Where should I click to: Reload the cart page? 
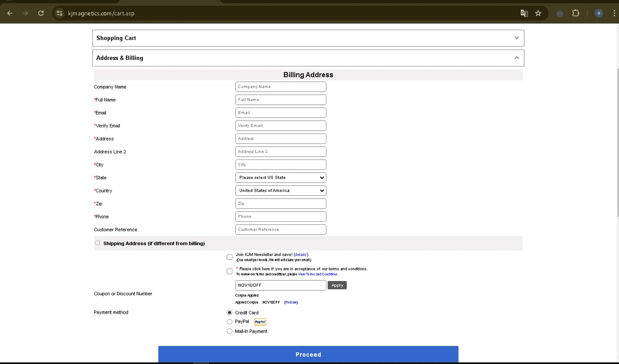click(41, 13)
